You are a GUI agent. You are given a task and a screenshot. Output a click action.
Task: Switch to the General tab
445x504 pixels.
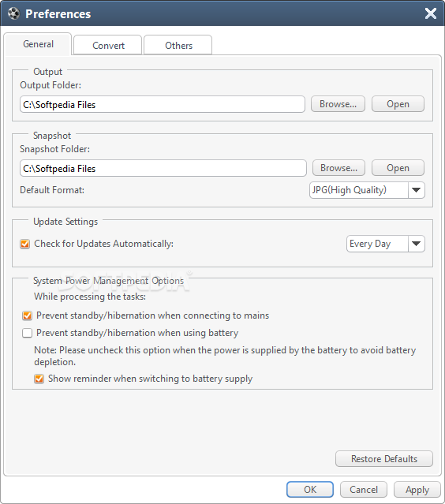tap(38, 44)
